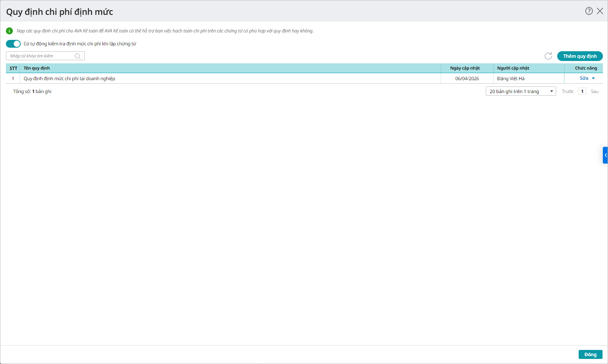
Task: Click the Người cập nhật column header
Action: coord(513,68)
